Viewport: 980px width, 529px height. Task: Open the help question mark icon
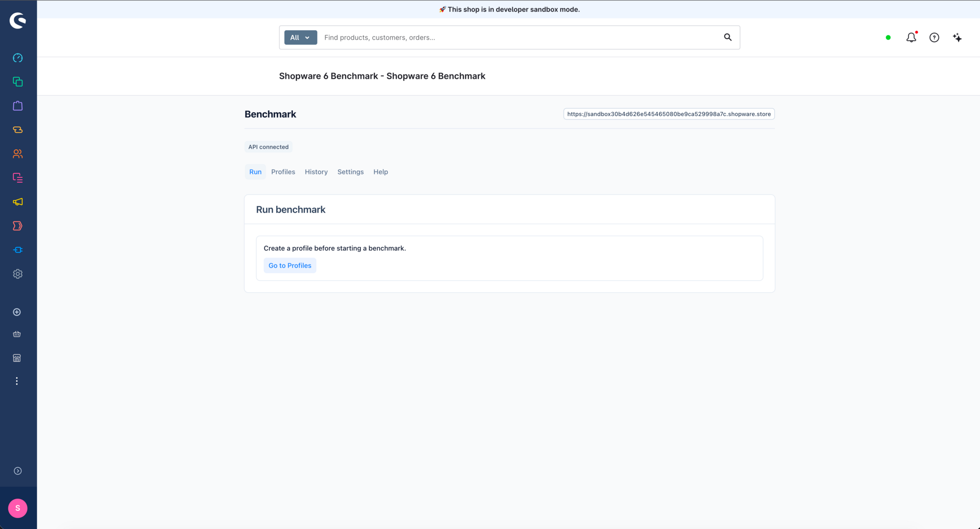point(934,37)
